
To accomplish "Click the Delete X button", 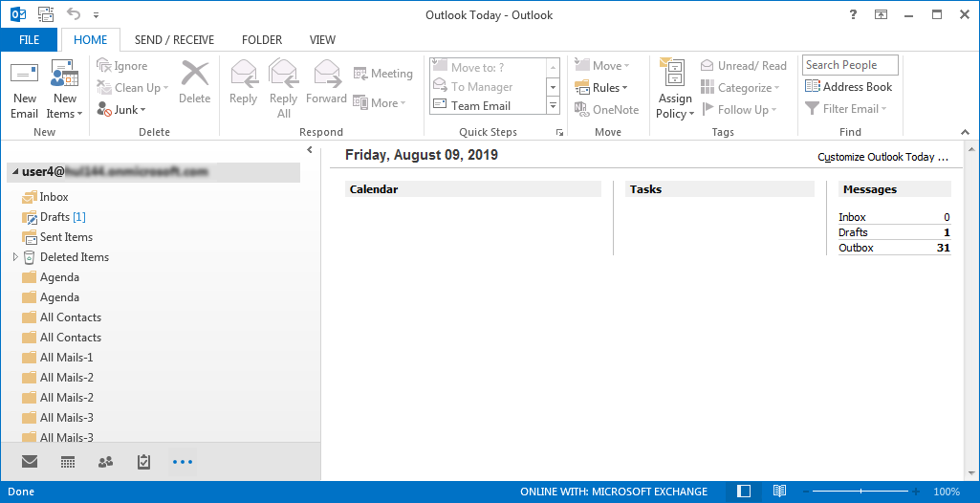I will (195, 82).
